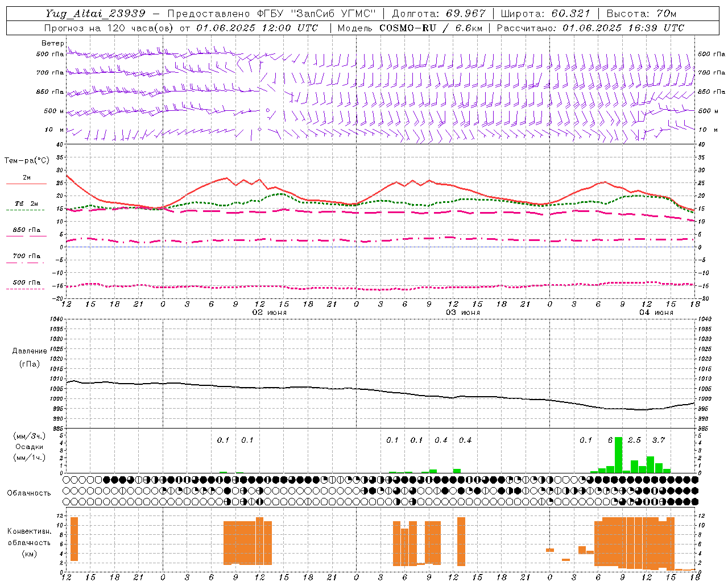Click the Тем-ра(°C) axis title
The width and height of the screenshot is (728, 582).
27,161
